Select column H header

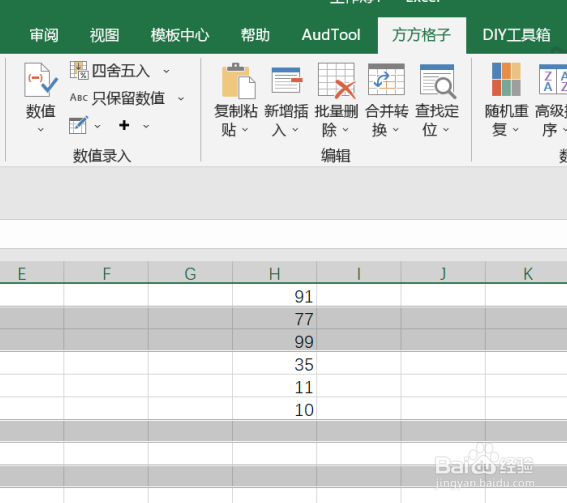pos(274,273)
